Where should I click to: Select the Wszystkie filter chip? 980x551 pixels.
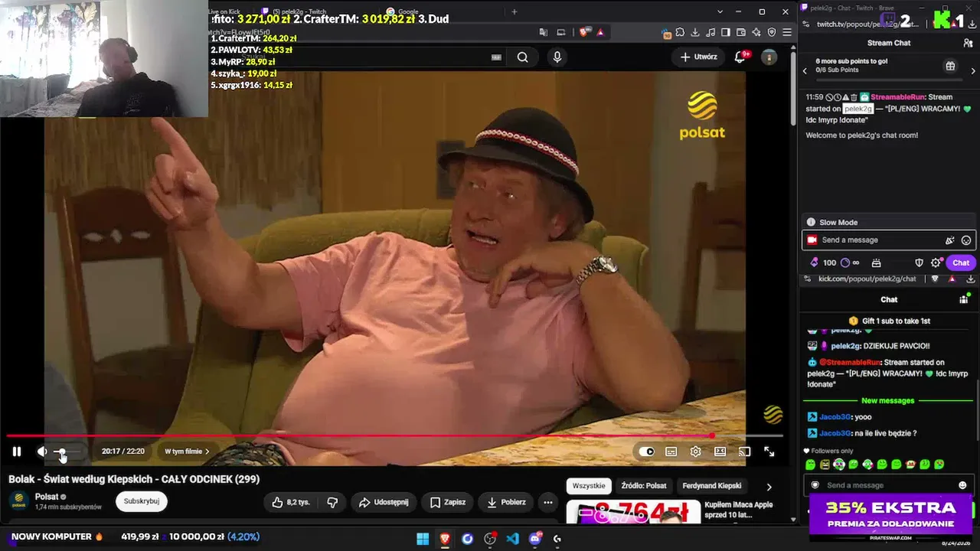pyautogui.click(x=589, y=485)
